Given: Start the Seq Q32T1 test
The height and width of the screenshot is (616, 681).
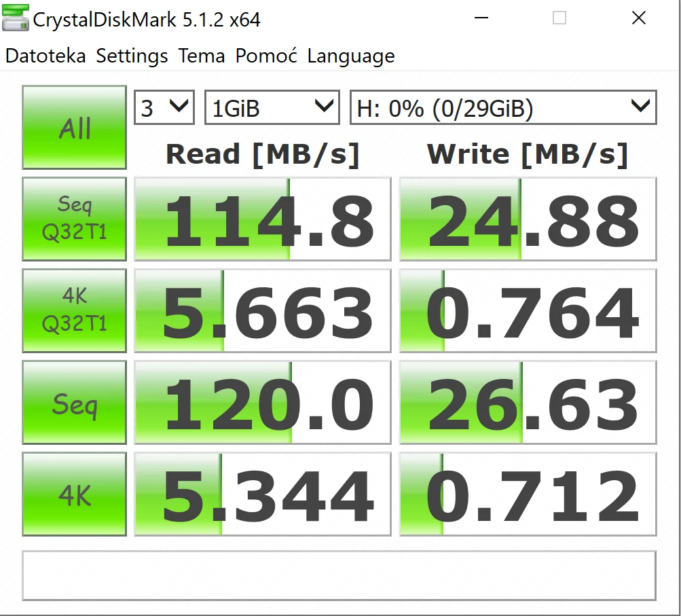Looking at the screenshot, I should 74,219.
